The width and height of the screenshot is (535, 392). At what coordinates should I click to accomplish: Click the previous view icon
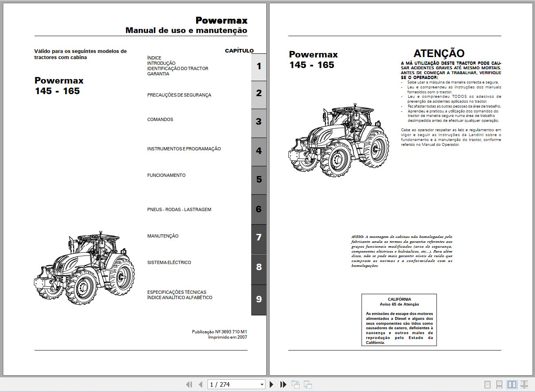[x=296, y=384]
